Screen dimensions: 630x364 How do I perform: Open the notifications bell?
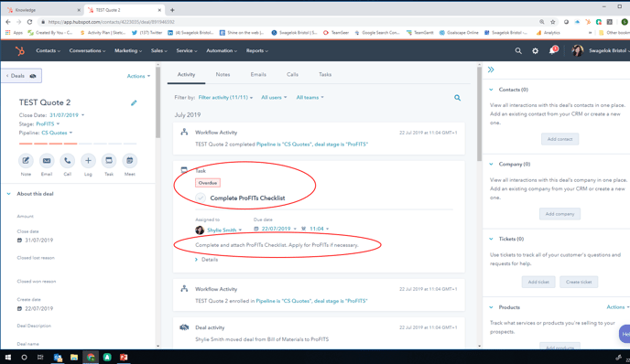pos(552,51)
